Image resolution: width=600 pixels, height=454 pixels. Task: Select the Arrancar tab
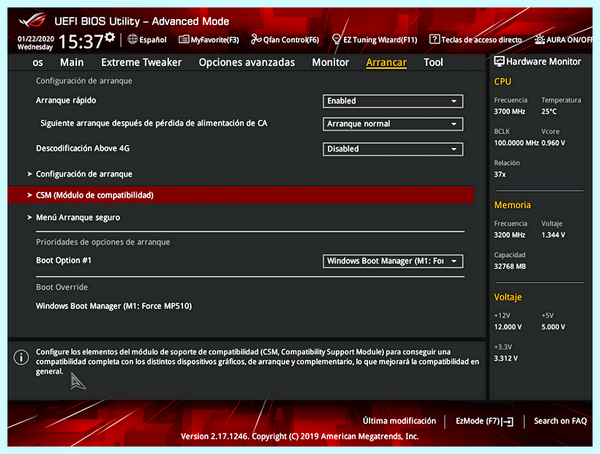[386, 62]
